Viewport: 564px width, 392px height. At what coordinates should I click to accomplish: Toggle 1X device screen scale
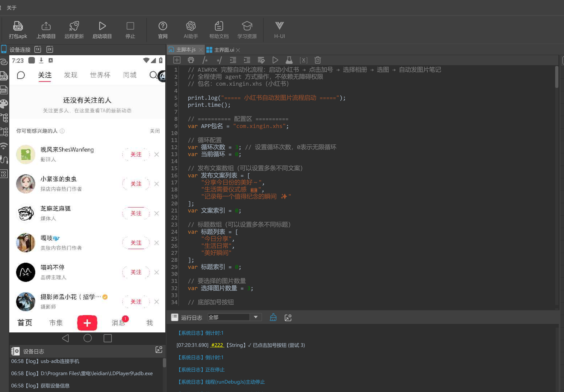(x=38, y=49)
